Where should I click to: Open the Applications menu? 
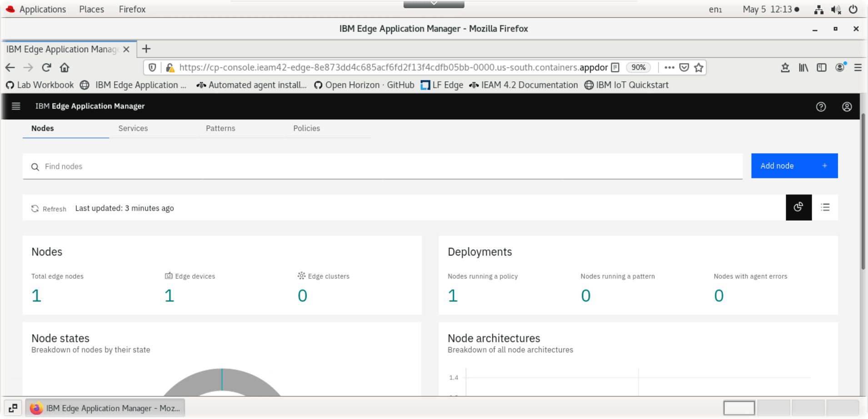[36, 9]
